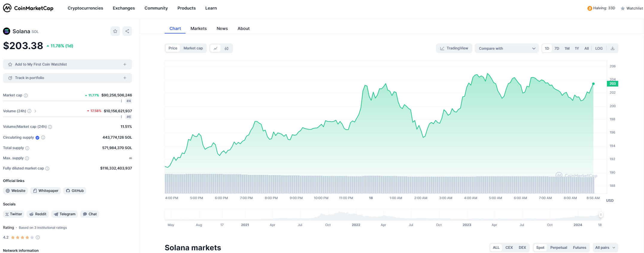644x253 pixels.
Task: Click the verified checkmark beside Circulating supply
Action: (x=37, y=138)
